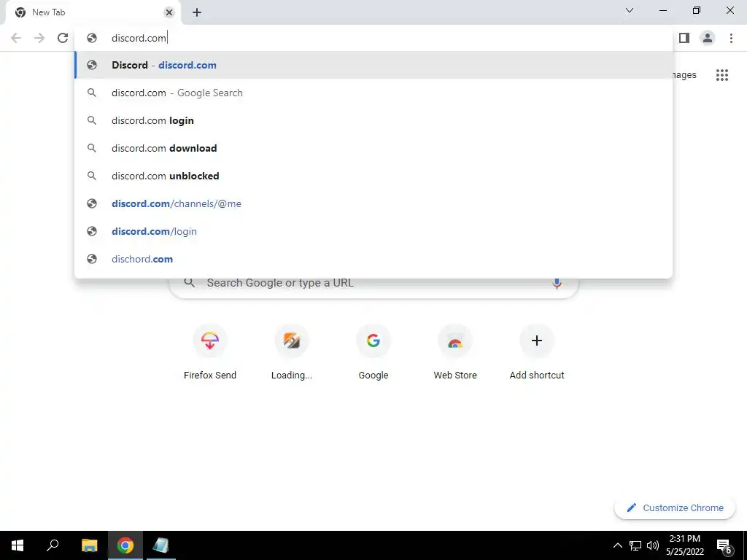This screenshot has width=747, height=560.
Task: Select the discord.com unblocked suggestion
Action: pos(373,176)
